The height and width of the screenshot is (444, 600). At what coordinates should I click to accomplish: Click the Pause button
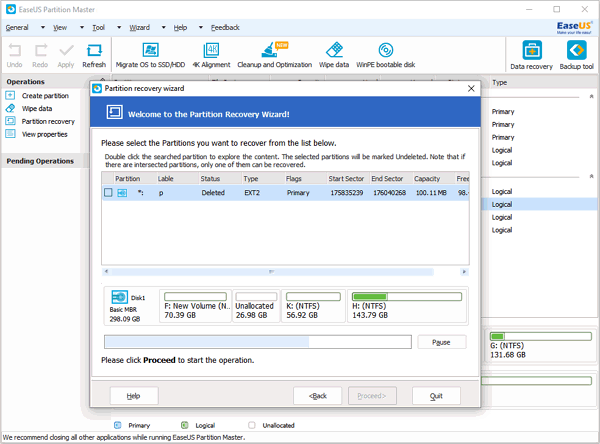point(442,342)
